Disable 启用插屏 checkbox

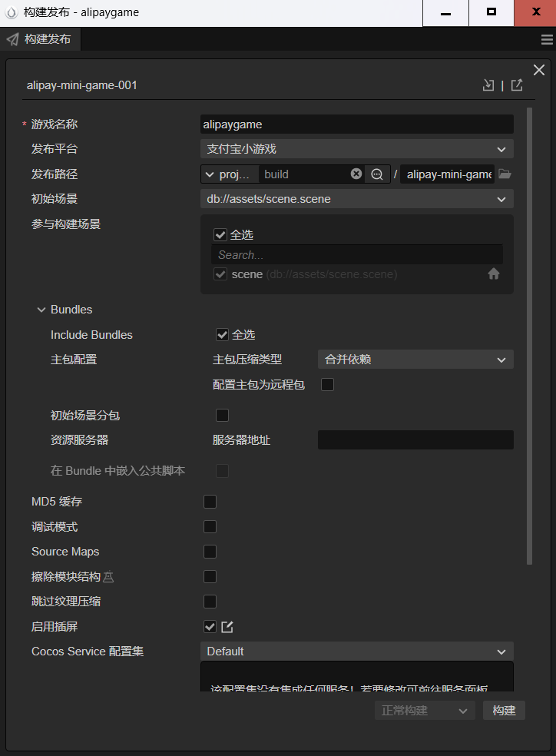pyautogui.click(x=210, y=626)
